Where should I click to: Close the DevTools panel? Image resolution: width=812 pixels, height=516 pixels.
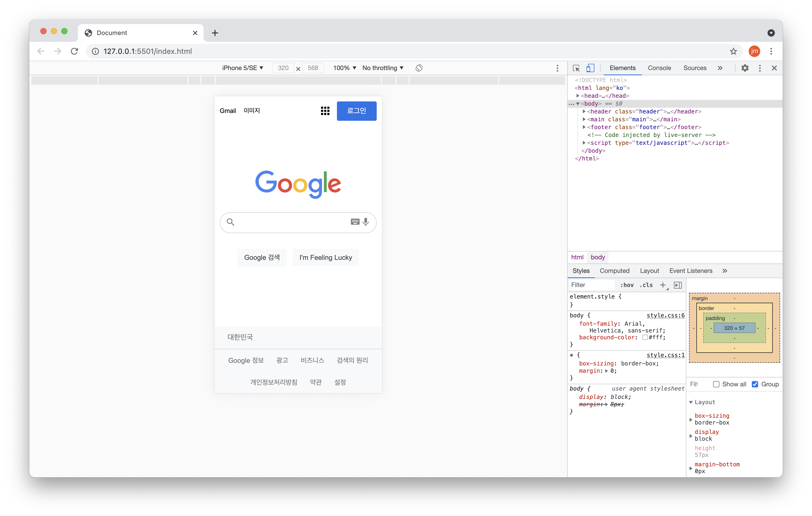click(x=774, y=68)
